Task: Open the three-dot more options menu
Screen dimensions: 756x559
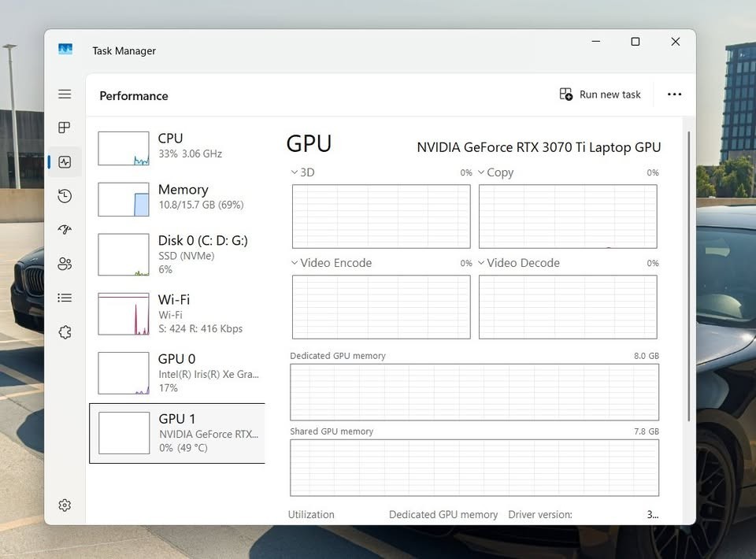Action: (x=674, y=94)
